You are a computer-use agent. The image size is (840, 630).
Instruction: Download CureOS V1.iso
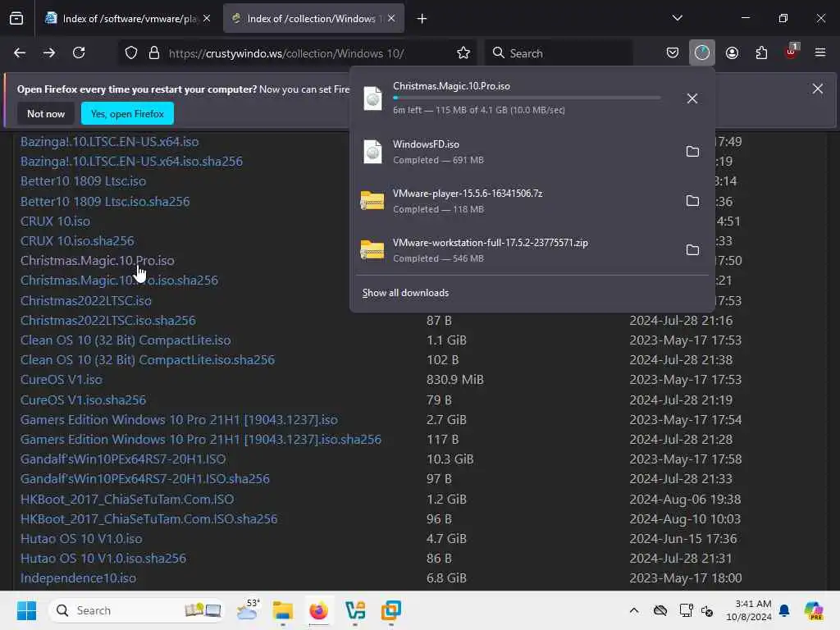click(x=61, y=379)
